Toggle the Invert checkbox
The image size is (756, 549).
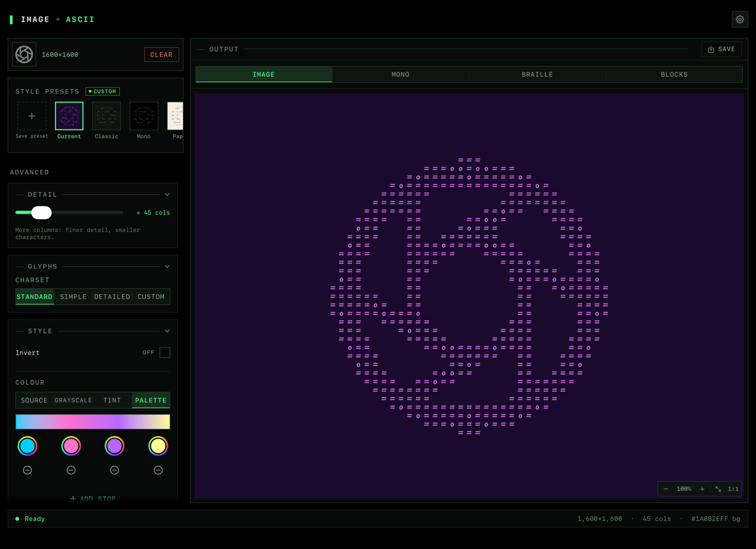pyautogui.click(x=165, y=352)
